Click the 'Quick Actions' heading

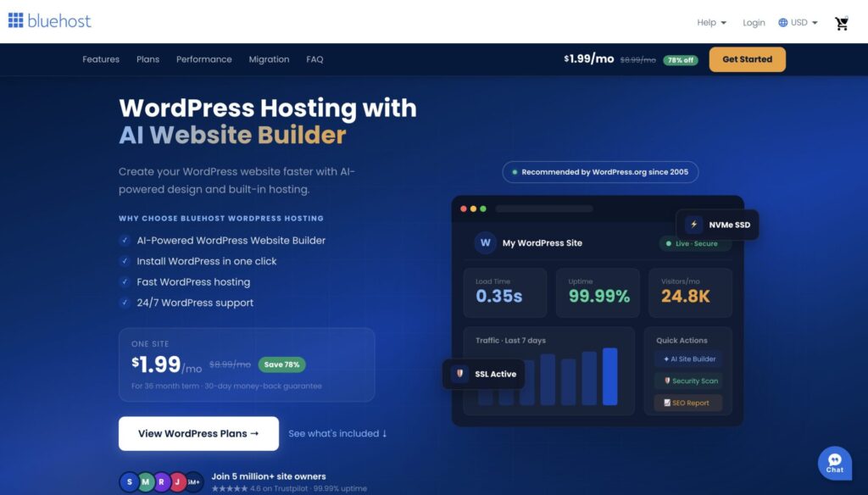pos(682,341)
